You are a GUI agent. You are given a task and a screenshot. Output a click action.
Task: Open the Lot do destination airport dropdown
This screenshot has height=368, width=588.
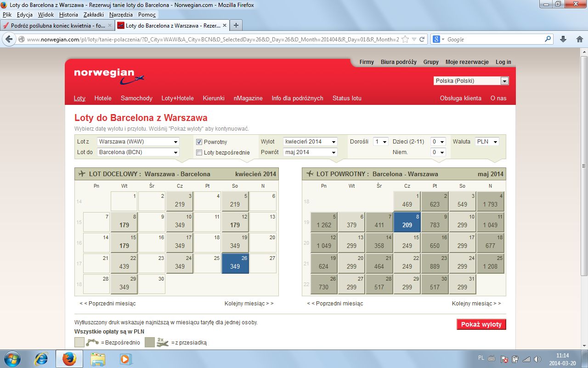click(138, 152)
